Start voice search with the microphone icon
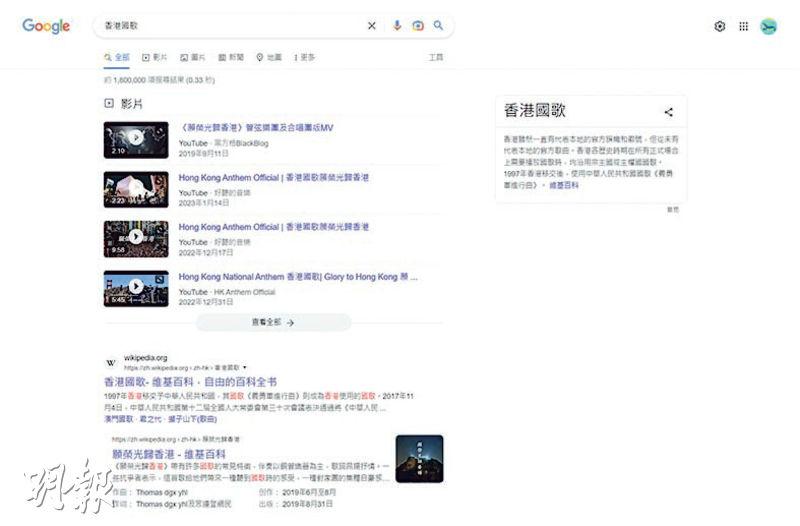The image size is (800, 526). pos(397,26)
